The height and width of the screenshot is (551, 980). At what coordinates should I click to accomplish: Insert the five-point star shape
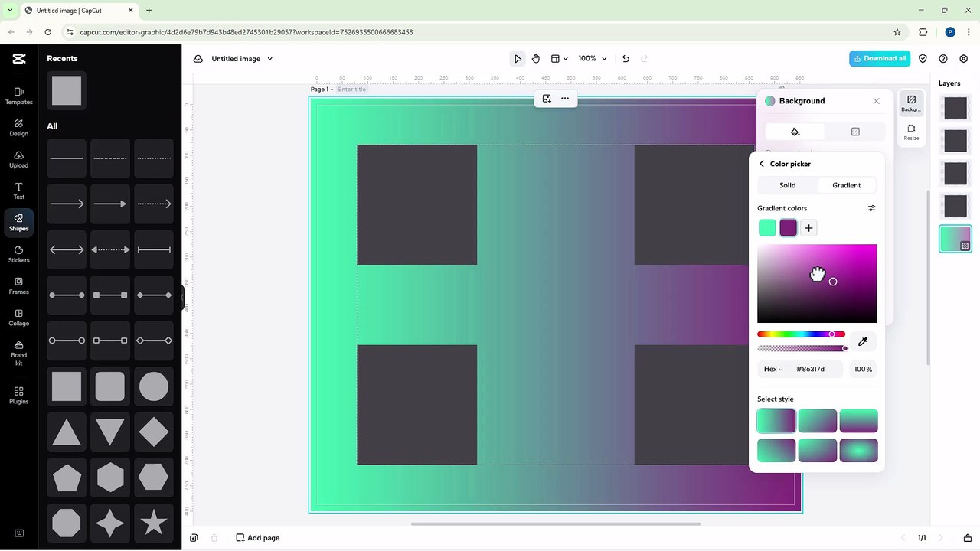pos(154,523)
